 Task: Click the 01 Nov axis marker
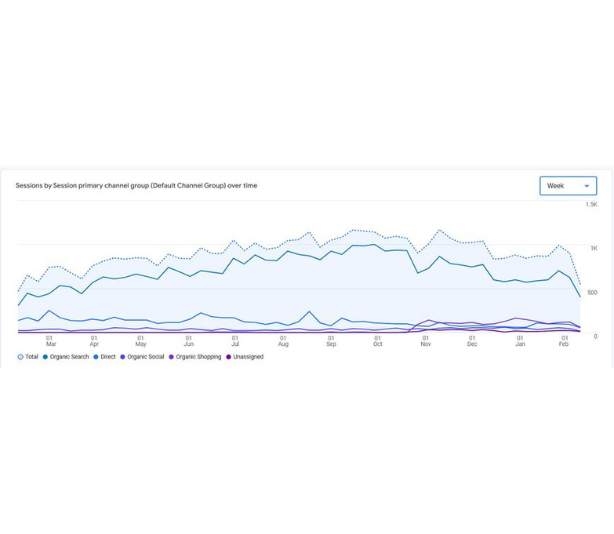click(x=425, y=341)
